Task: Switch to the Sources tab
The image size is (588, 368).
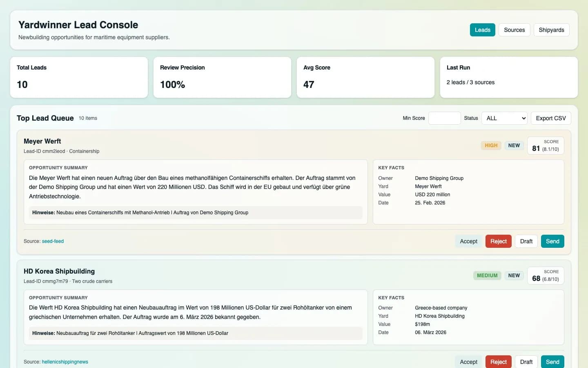Action: click(x=514, y=29)
